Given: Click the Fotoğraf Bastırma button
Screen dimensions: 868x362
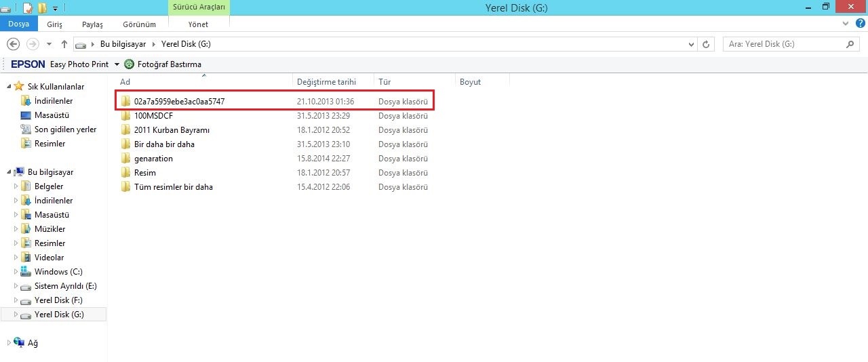Looking at the screenshot, I should [163, 64].
